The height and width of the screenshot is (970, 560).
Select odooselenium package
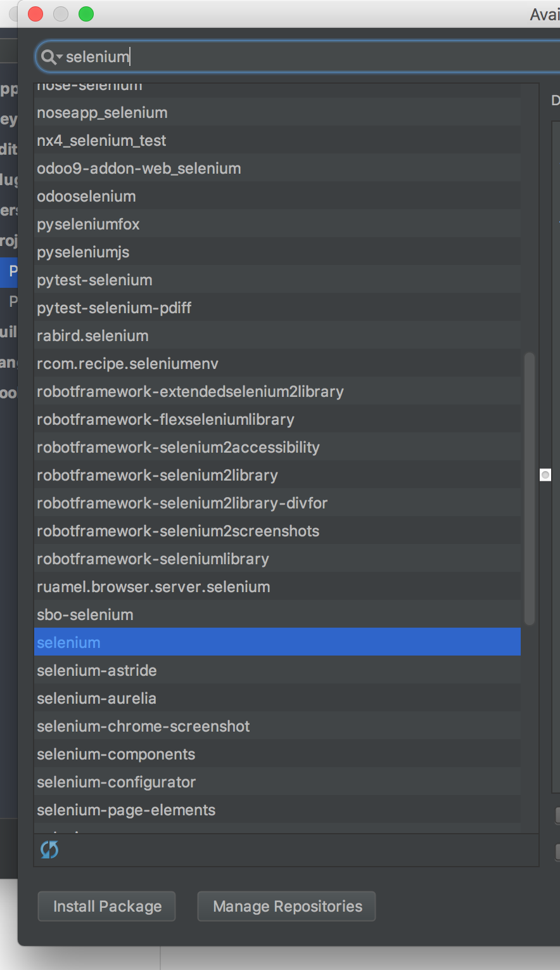[277, 197]
